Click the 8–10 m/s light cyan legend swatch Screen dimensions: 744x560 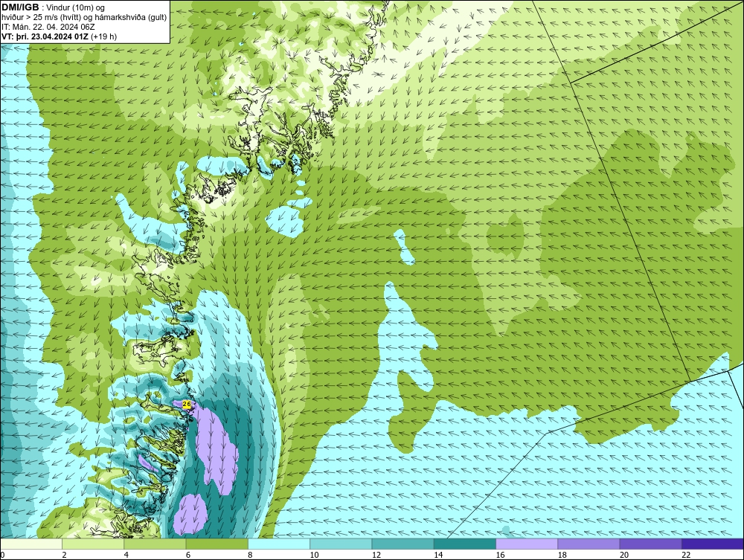tap(279, 544)
